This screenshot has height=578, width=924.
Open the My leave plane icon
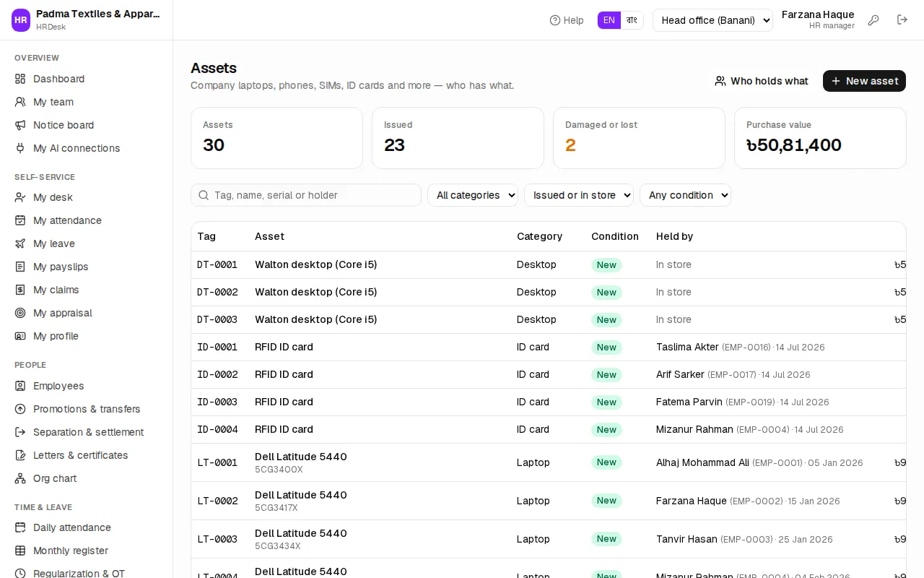click(x=20, y=243)
